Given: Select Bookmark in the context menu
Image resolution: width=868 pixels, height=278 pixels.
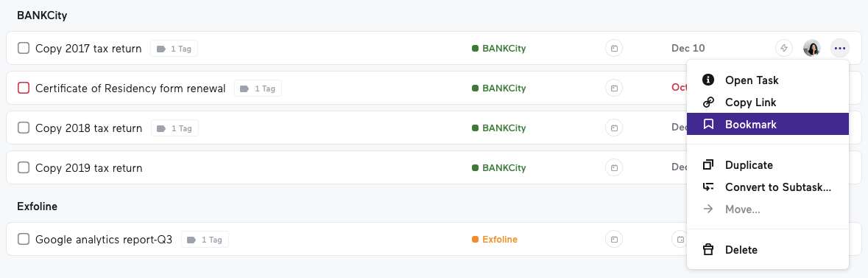Looking at the screenshot, I should (x=767, y=125).
